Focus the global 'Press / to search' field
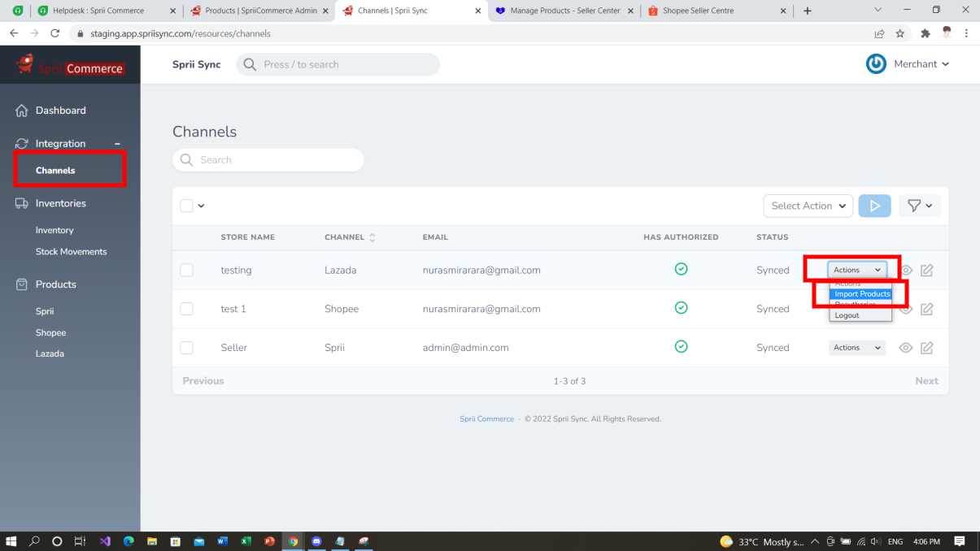Viewport: 980px width, 551px height. tap(338, 65)
